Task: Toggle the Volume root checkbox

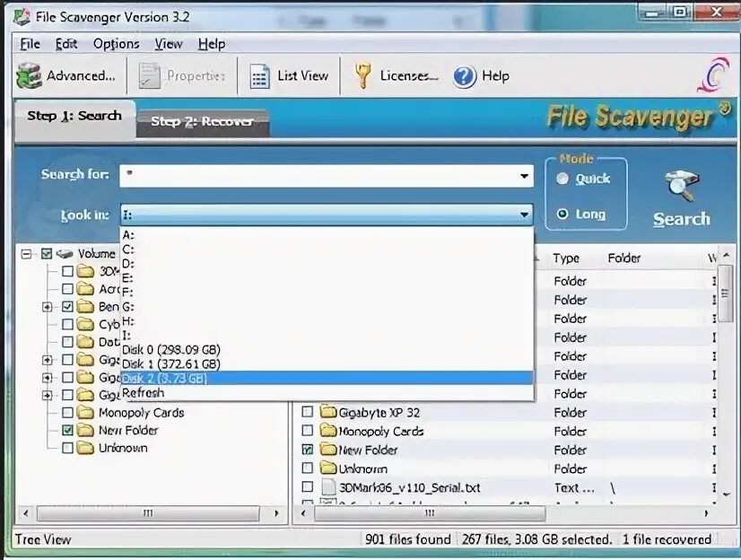Action: coord(47,254)
